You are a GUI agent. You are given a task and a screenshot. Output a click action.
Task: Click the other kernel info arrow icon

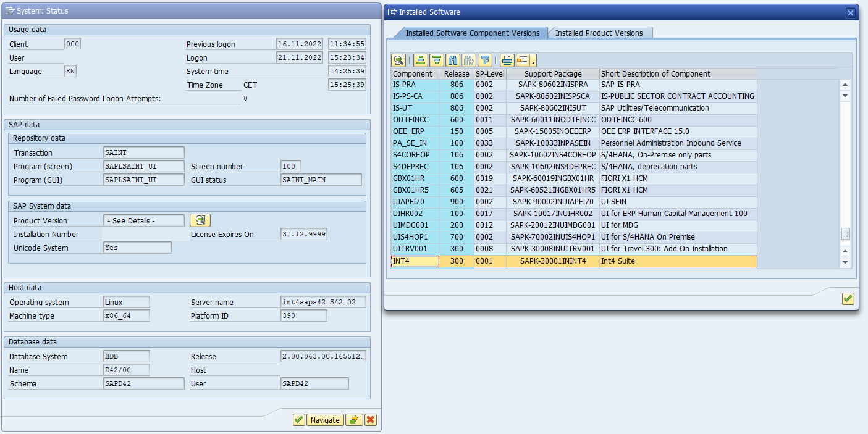pos(354,420)
